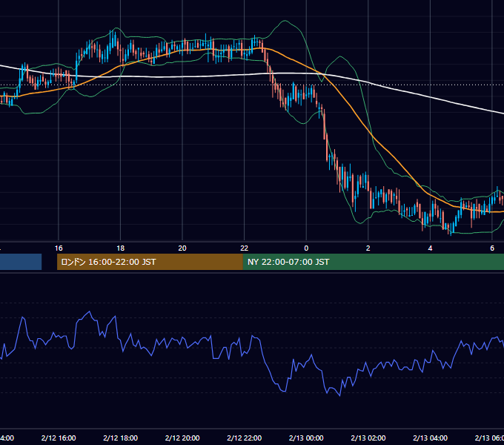Click the unlabeled blue session bar
This screenshot has height=445, width=504.
point(21,262)
